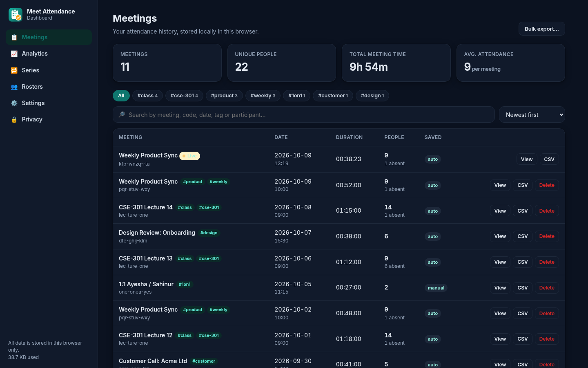The image size is (588, 368).
Task: Click the Rosters people icon
Action: [14, 87]
